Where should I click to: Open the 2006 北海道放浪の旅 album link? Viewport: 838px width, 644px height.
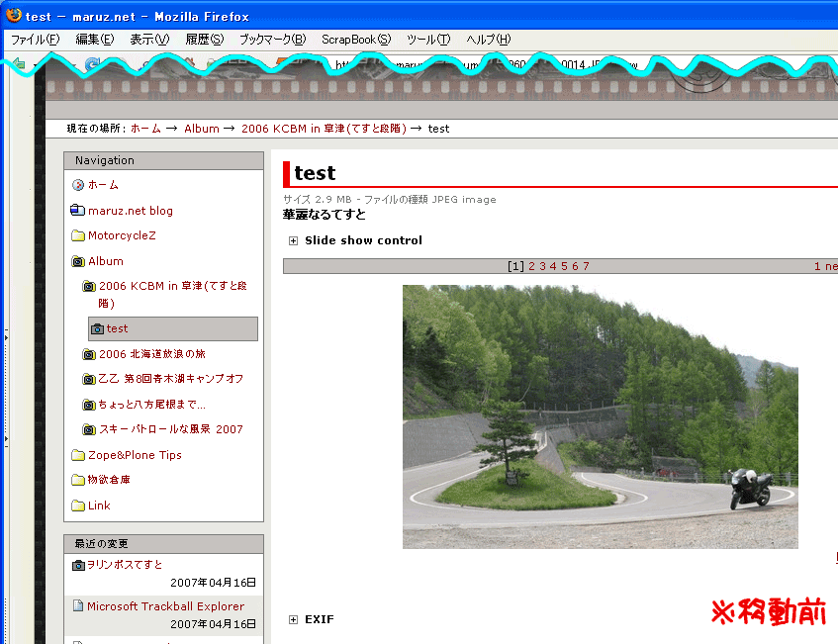click(152, 354)
